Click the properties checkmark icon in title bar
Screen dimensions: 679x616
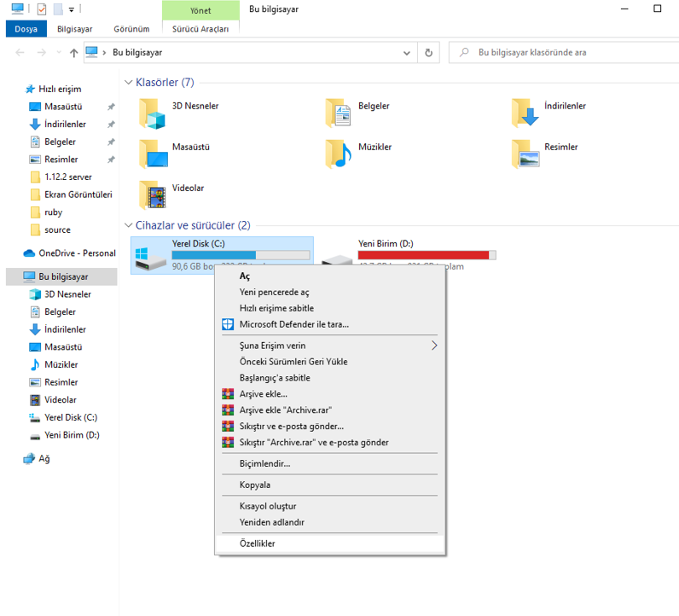pyautogui.click(x=42, y=9)
